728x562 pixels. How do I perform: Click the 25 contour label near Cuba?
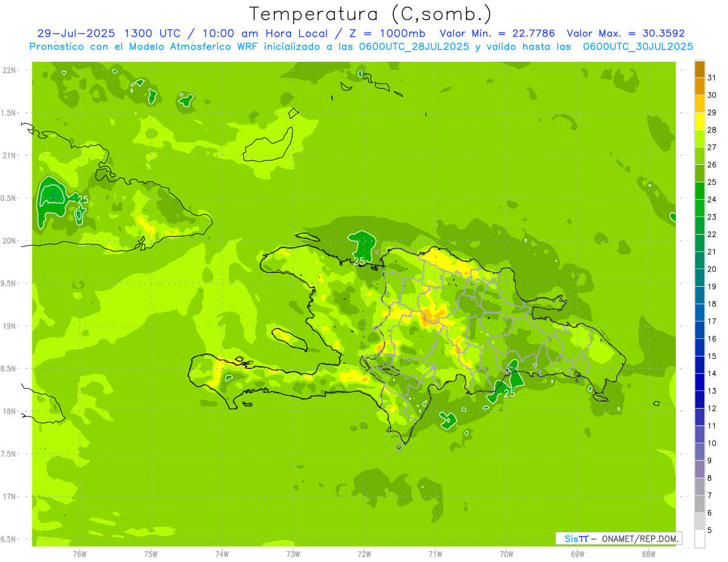click(x=83, y=199)
